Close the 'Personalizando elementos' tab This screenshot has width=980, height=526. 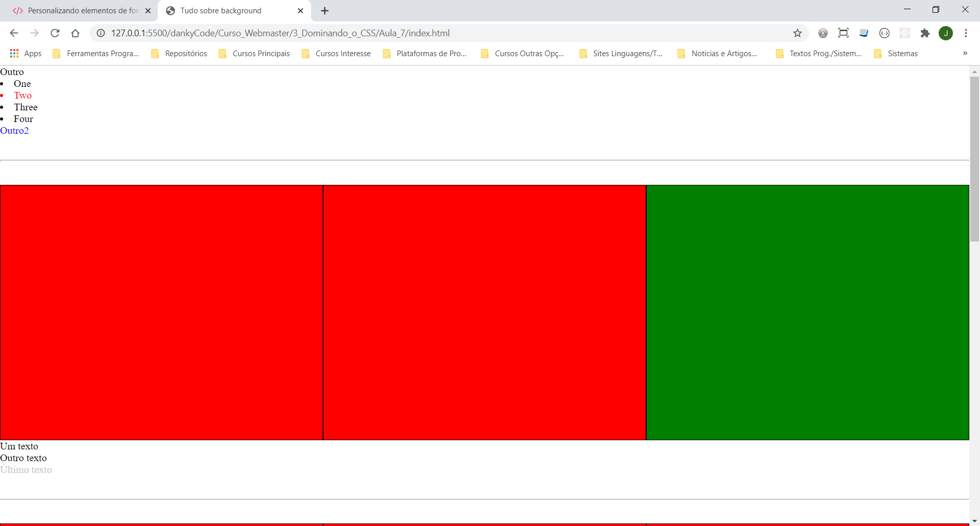point(148,11)
